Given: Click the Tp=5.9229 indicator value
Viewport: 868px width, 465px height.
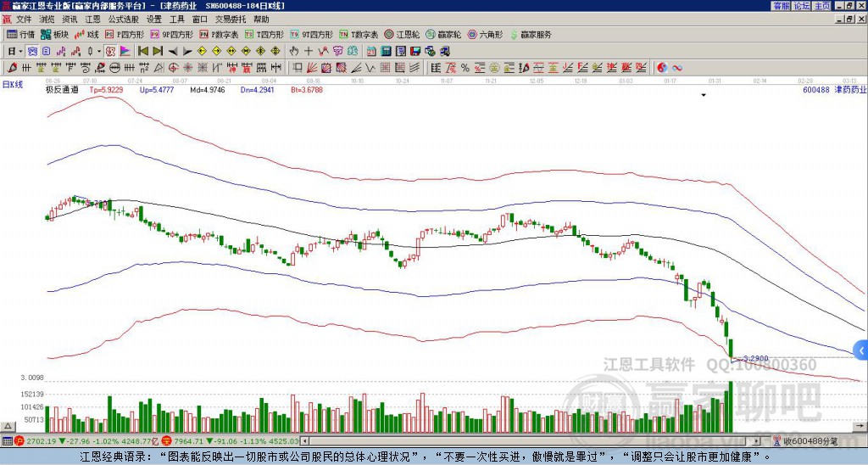Looking at the screenshot, I should pos(106,89).
